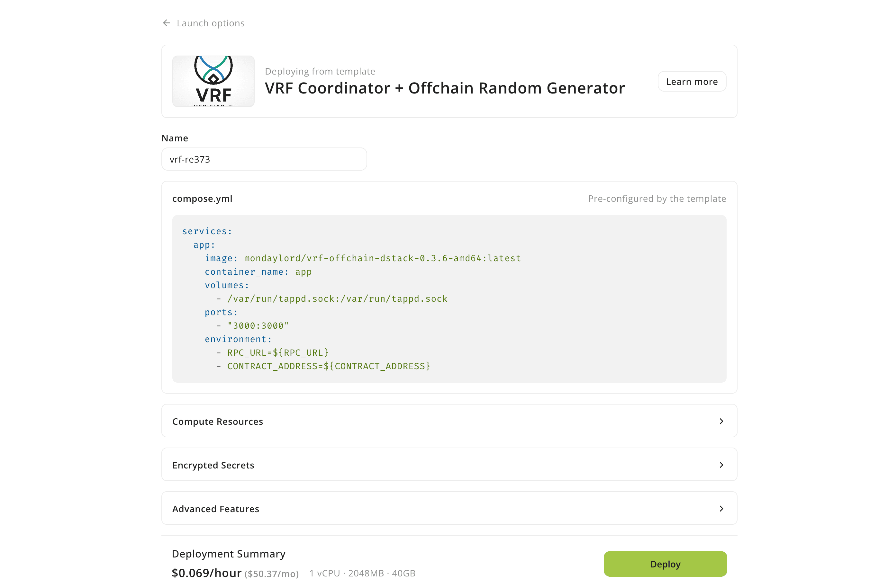Click the RPC_URL environment line
This screenshot has height=588, width=888.
coord(277,353)
